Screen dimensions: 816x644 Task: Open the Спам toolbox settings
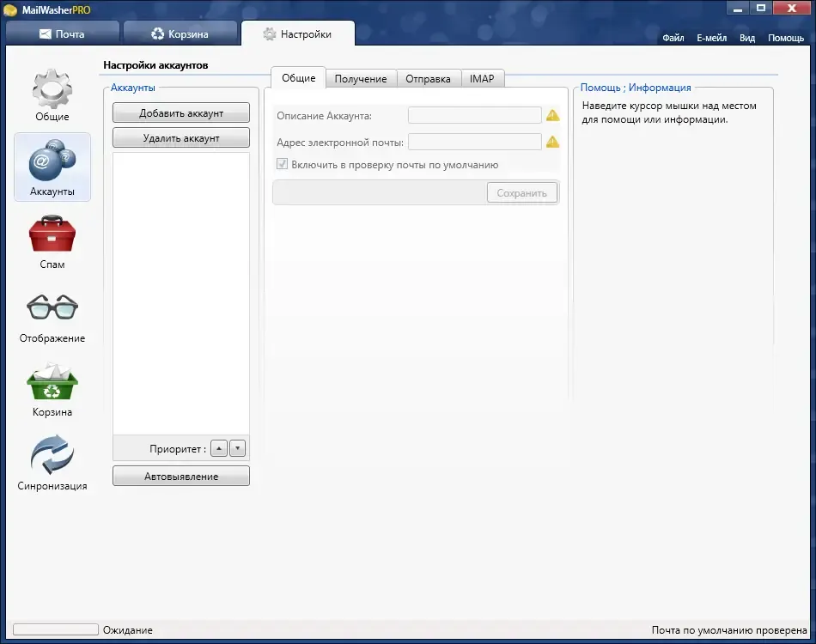(52, 242)
